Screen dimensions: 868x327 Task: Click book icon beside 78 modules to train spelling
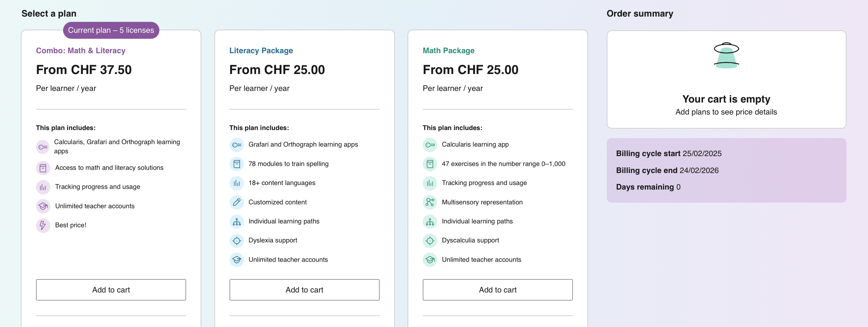tap(237, 164)
